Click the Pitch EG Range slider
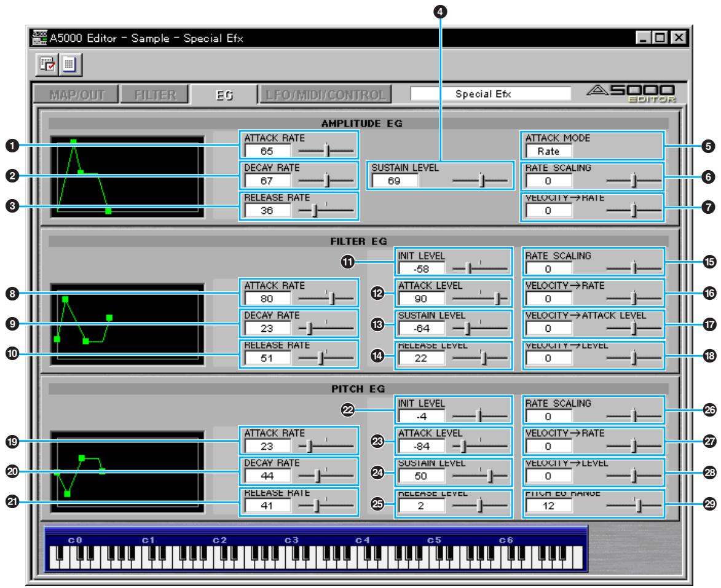The width and height of the screenshot is (721, 588). (634, 506)
